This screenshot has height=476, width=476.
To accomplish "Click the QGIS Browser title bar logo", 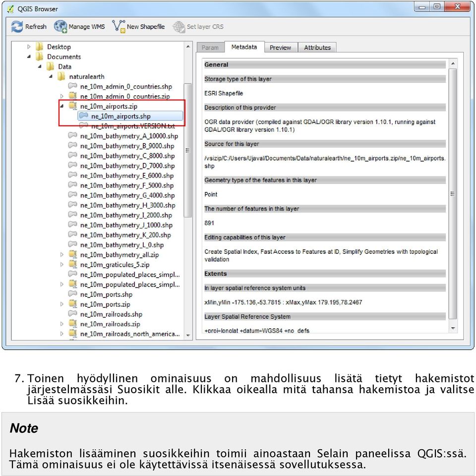I will click(10, 9).
